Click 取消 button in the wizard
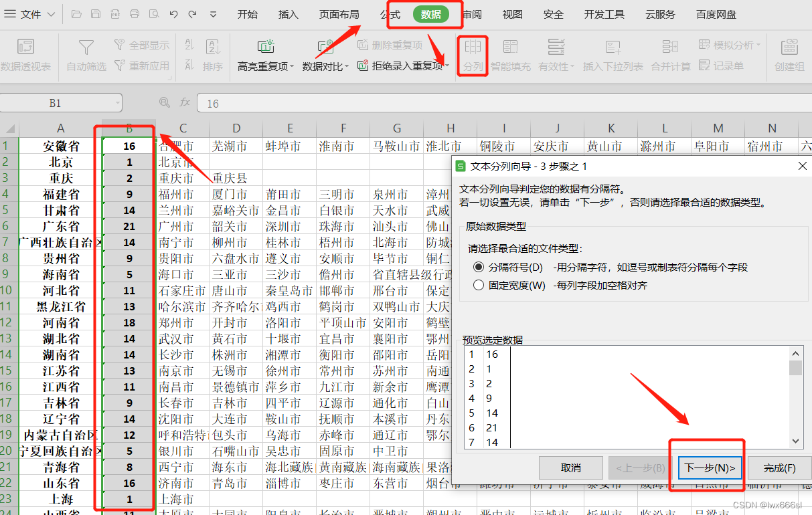The height and width of the screenshot is (515, 812). click(x=571, y=468)
